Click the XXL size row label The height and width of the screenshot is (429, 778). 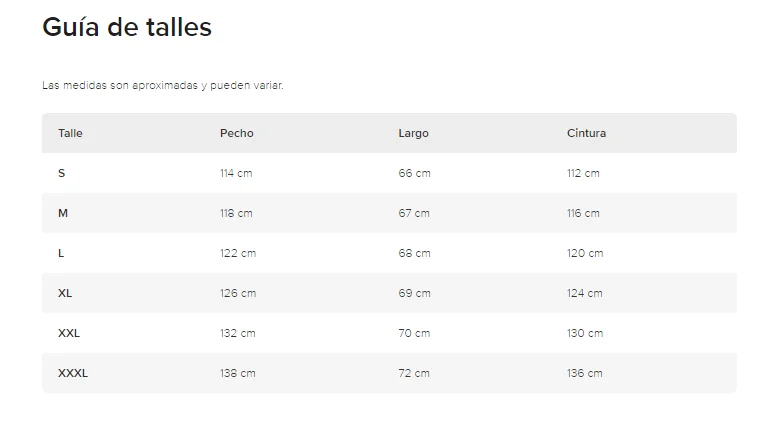(69, 333)
